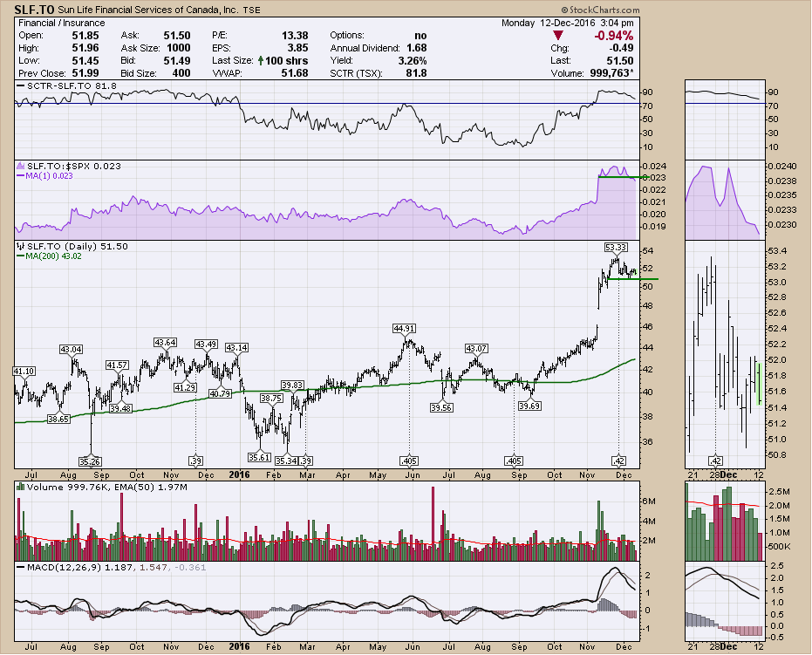This screenshot has height=655, width=812.
Task: Click the Options value no
Action: click(x=420, y=35)
